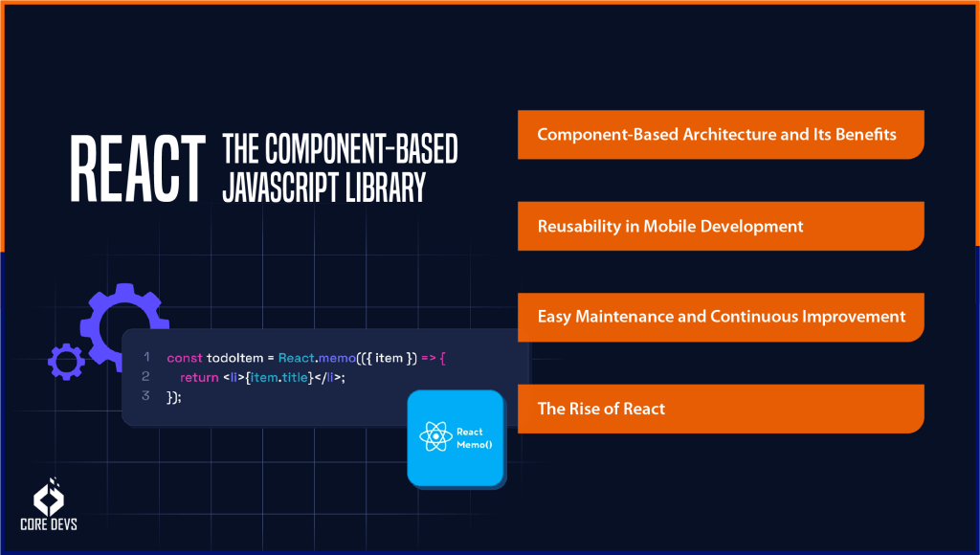Toggle line number 1 in code snippet

tap(145, 357)
